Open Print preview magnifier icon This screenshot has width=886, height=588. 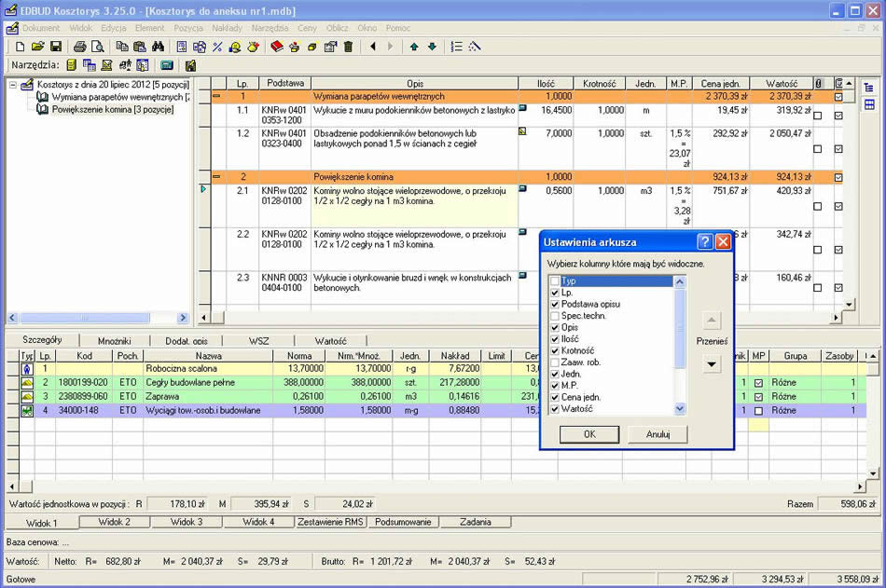coord(98,47)
